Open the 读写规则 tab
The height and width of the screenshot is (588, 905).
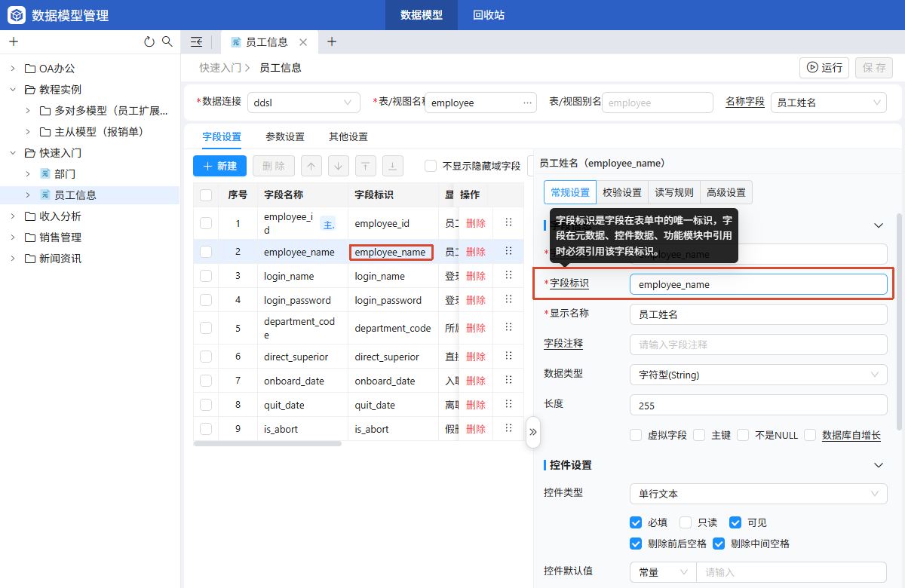674,192
